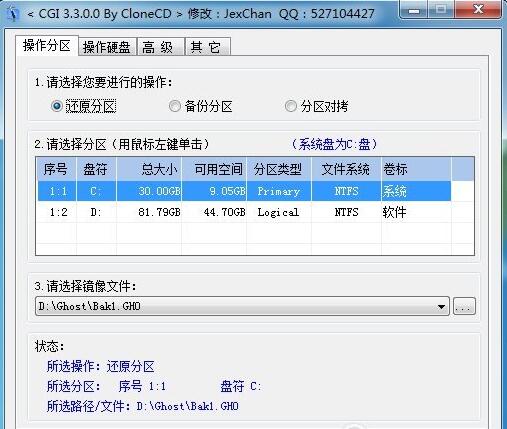Screen dimensions: 507x429
Task: Click NTFS cell in the D: row
Action: 346,212
